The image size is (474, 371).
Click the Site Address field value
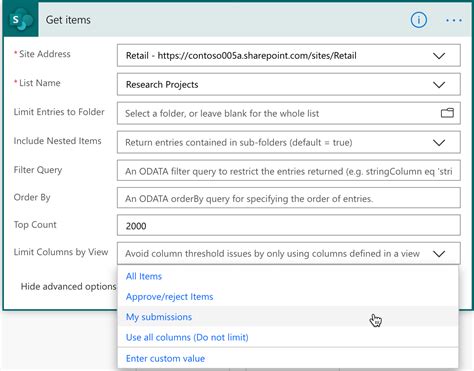click(241, 56)
